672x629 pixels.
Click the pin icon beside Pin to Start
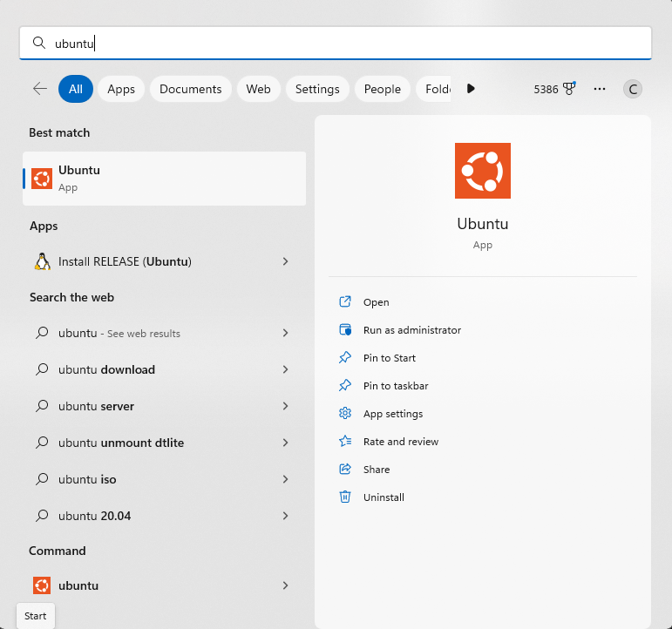tap(345, 357)
